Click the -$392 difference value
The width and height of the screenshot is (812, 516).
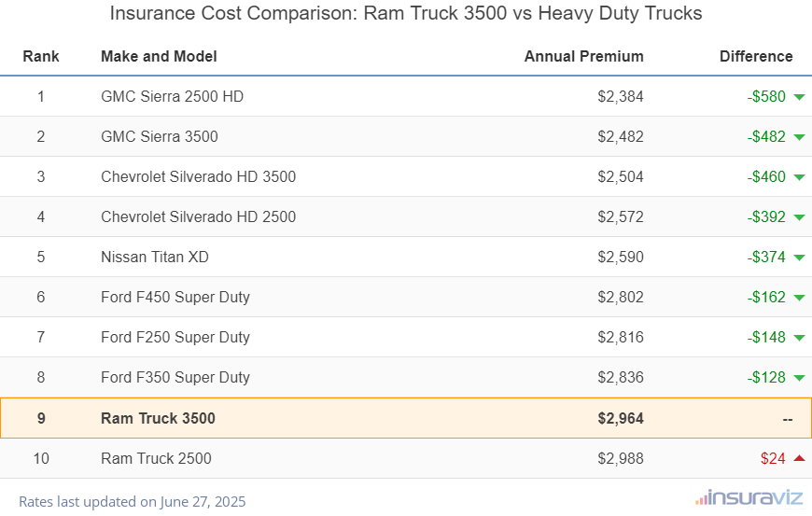pos(766,216)
